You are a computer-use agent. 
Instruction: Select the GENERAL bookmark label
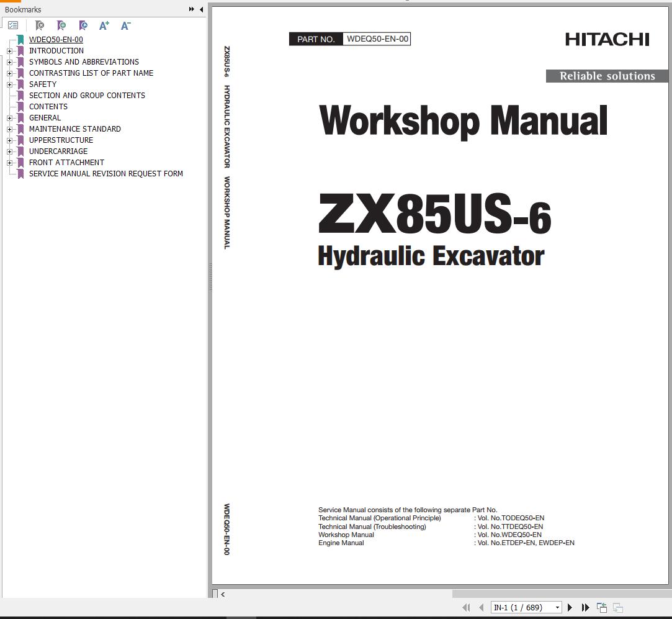[x=45, y=117]
